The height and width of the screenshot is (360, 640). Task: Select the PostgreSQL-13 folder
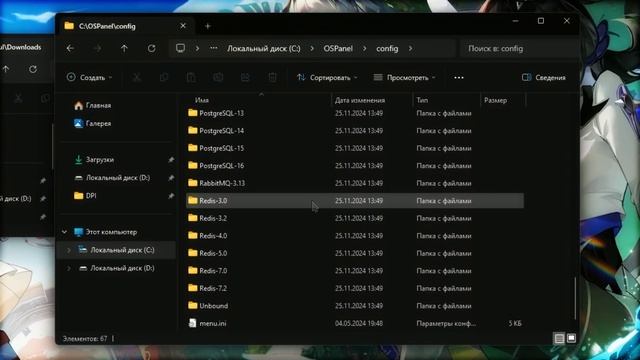[x=355, y=113]
